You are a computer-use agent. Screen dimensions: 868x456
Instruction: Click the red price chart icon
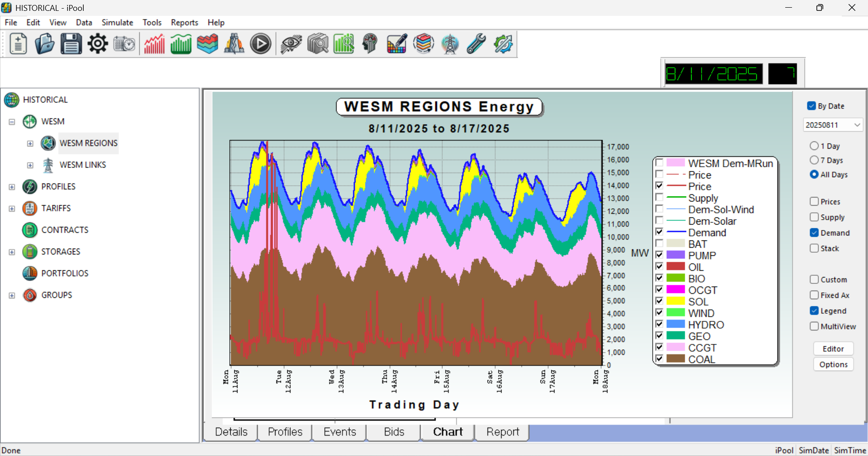pyautogui.click(x=154, y=44)
